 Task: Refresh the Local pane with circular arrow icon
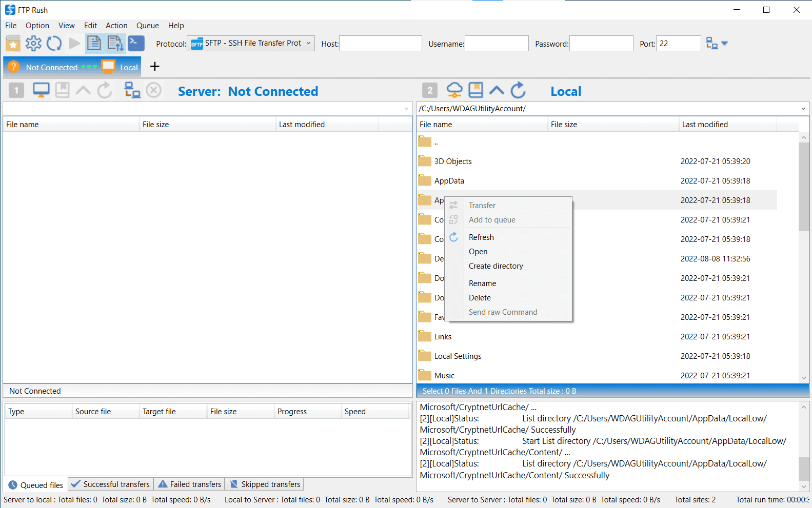(518, 90)
